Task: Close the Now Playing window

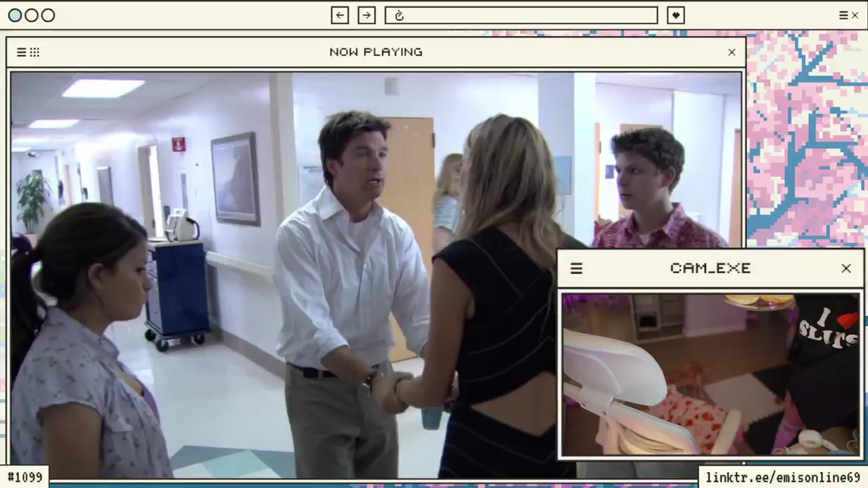Action: pos(732,52)
